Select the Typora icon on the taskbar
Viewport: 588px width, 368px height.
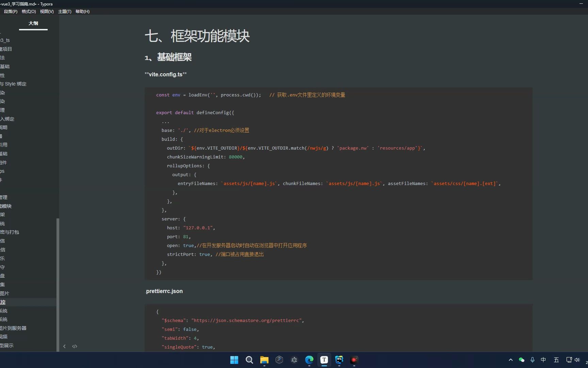click(324, 360)
